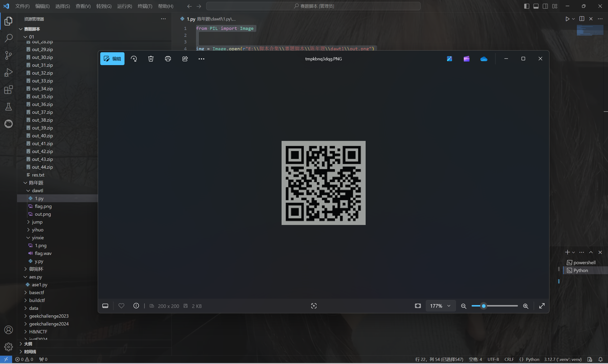Open the File menu
Image resolution: width=608 pixels, height=364 pixels.
(x=22, y=6)
